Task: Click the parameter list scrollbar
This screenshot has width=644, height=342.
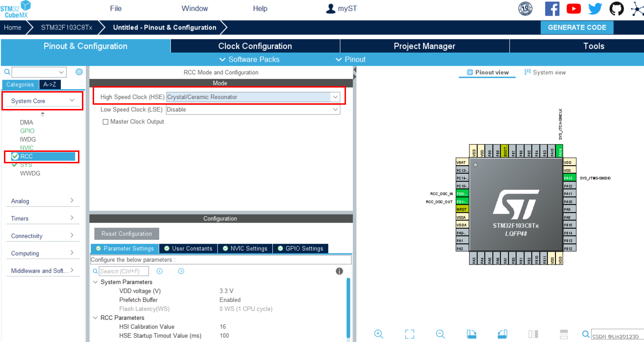Action: tap(348, 308)
